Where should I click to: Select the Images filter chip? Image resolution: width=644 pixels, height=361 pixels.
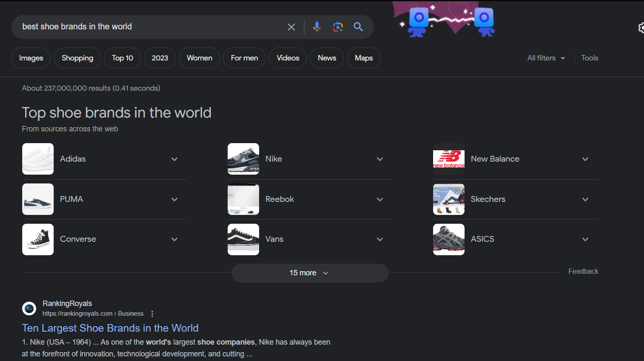(31, 58)
